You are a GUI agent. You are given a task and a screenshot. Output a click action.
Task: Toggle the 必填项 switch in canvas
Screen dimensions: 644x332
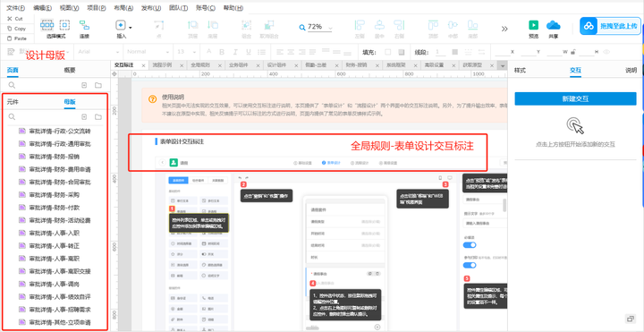pyautogui.click(x=470, y=245)
